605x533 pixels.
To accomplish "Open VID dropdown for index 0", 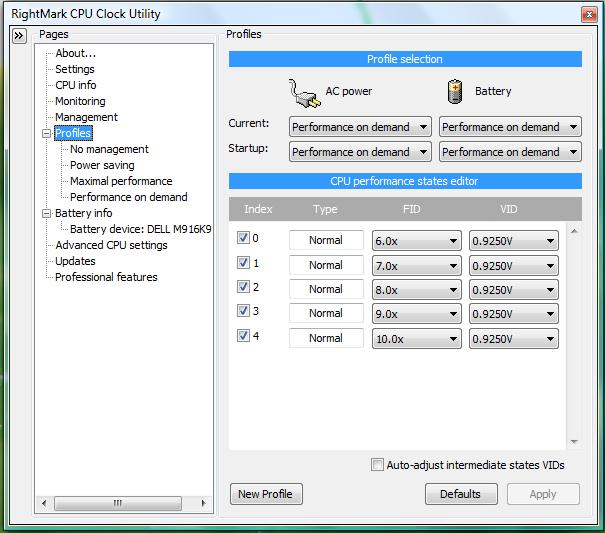I will 514,241.
